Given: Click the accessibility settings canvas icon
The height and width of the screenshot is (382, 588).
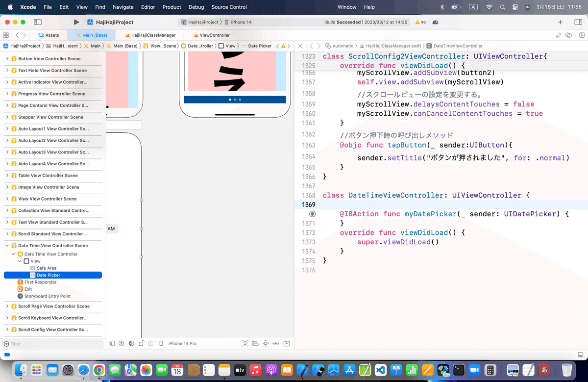Looking at the screenshot, I should coord(121,343).
